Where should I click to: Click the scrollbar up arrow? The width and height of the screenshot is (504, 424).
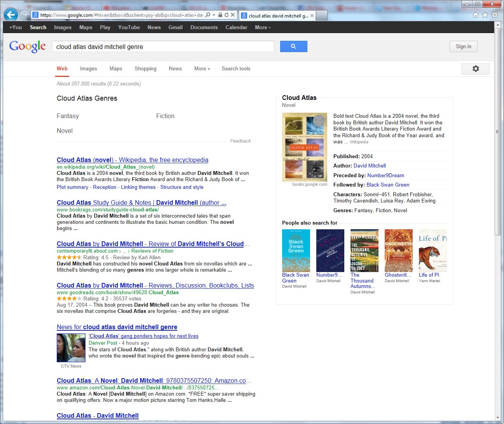pos(498,25)
